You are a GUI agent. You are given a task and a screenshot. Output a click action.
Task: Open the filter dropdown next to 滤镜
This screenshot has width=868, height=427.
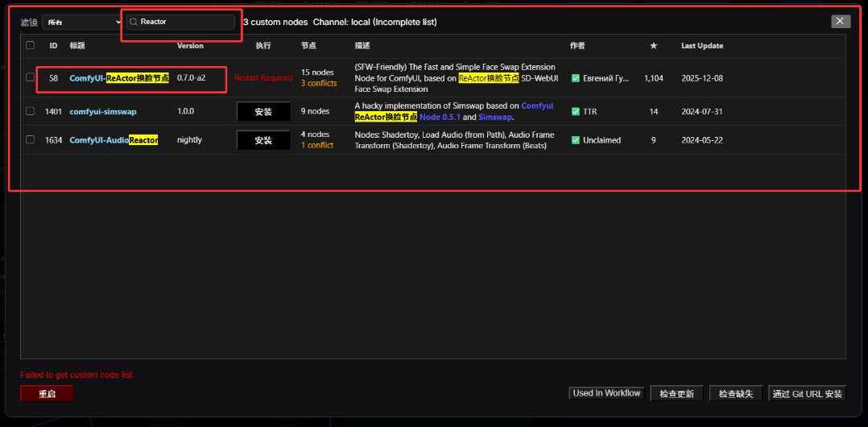pos(82,22)
